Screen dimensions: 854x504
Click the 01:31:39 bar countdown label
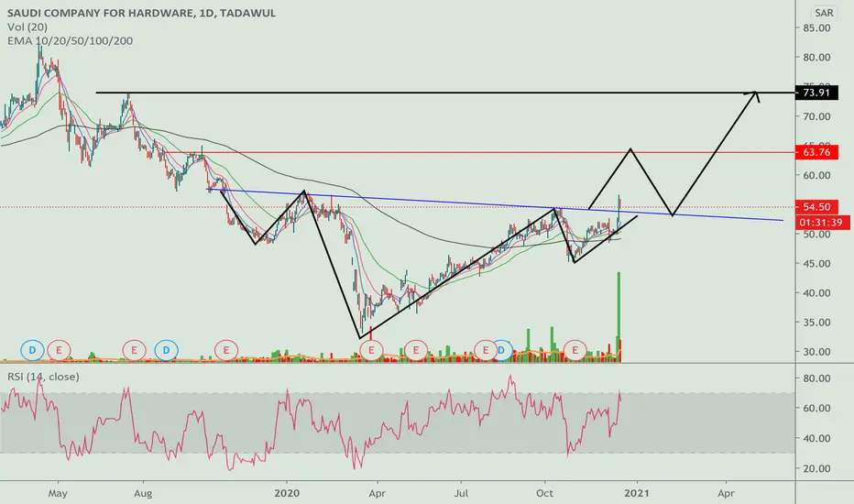click(825, 223)
